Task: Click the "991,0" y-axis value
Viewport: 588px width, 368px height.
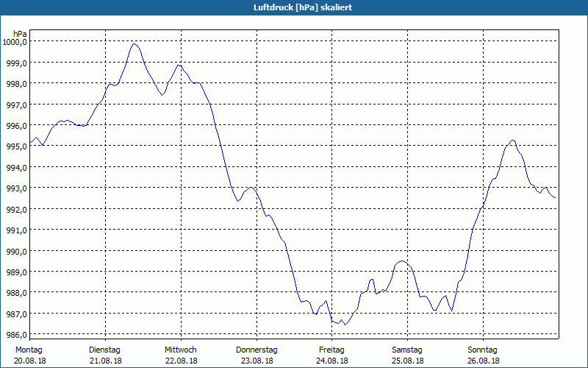Action: (16, 230)
